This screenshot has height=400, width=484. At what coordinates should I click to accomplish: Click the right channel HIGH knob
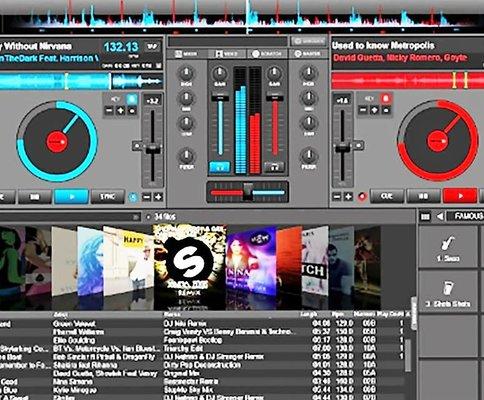point(309,73)
